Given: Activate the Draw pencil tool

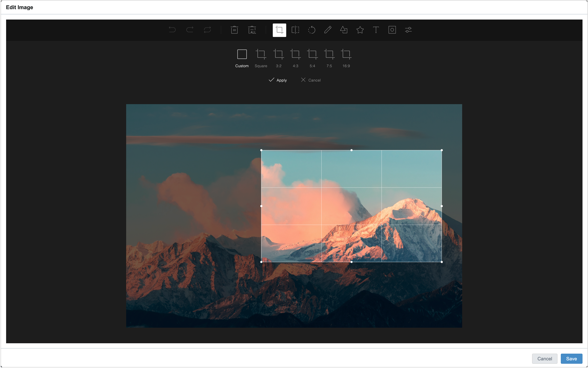Looking at the screenshot, I should pos(328,30).
